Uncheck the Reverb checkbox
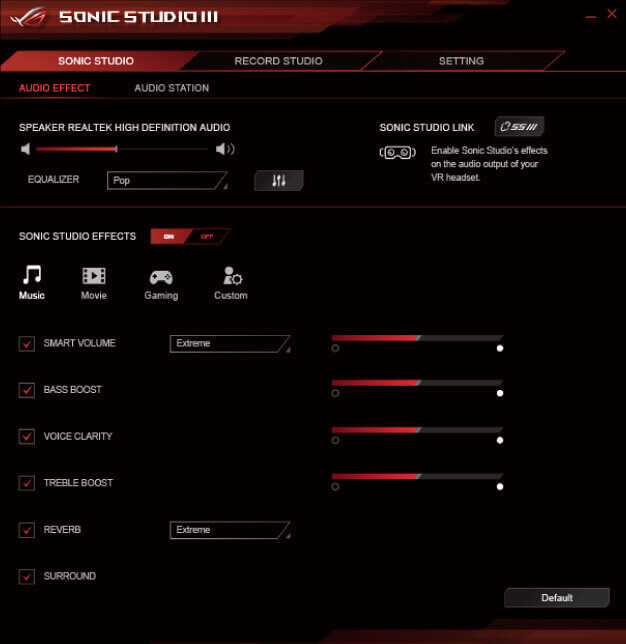The image size is (626, 644). click(x=27, y=530)
